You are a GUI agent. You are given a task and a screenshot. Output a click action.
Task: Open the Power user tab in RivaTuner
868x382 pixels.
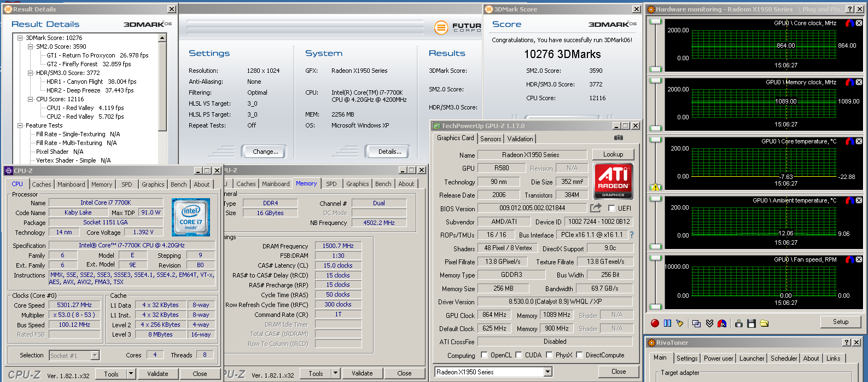[718, 358]
